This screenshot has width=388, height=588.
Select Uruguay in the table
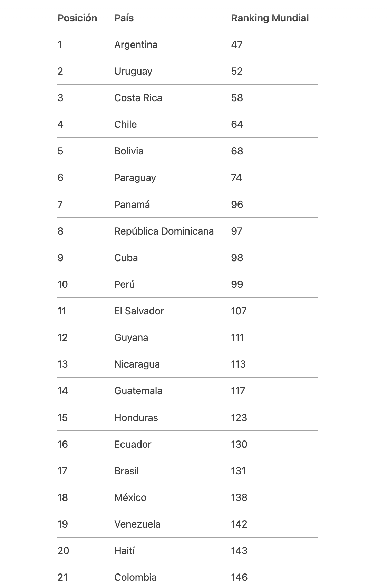click(x=133, y=71)
